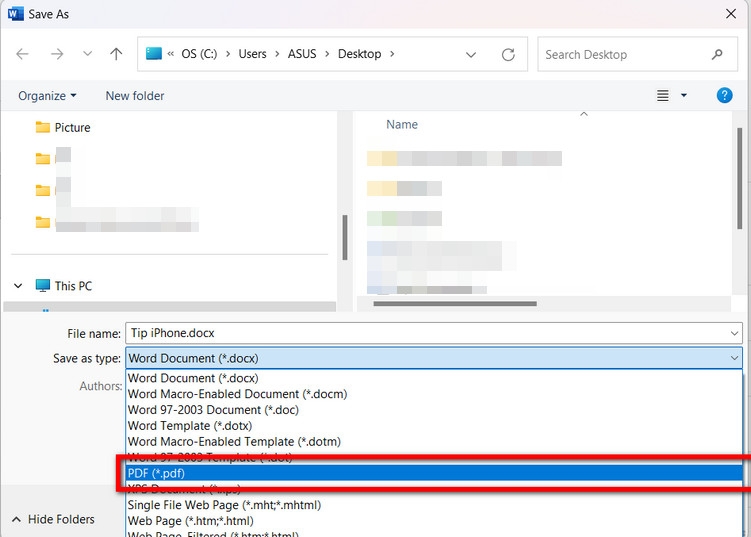The image size is (751, 537).
Task: Select Users in the address path
Action: pyautogui.click(x=252, y=54)
